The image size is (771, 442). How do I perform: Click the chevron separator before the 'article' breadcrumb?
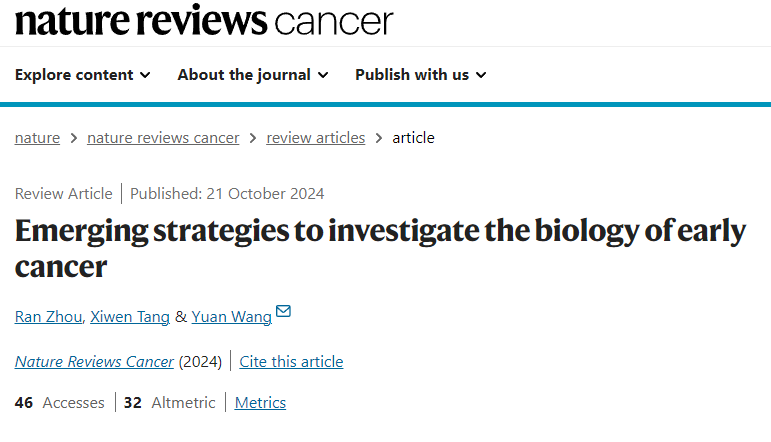[379, 138]
